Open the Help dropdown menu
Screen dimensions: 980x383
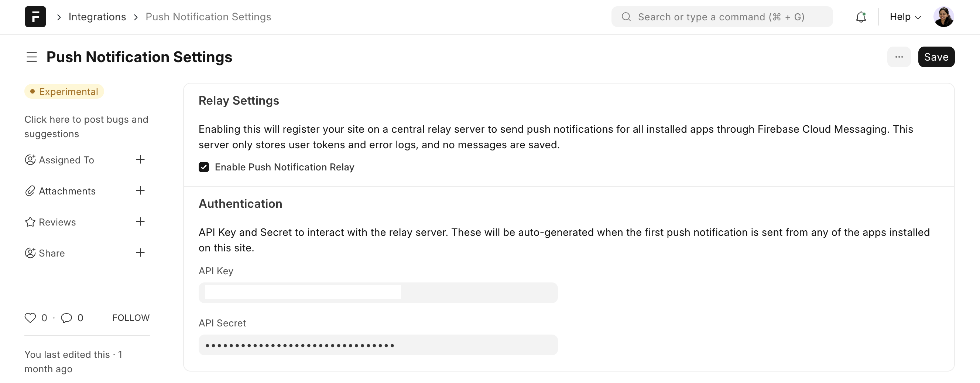905,17
